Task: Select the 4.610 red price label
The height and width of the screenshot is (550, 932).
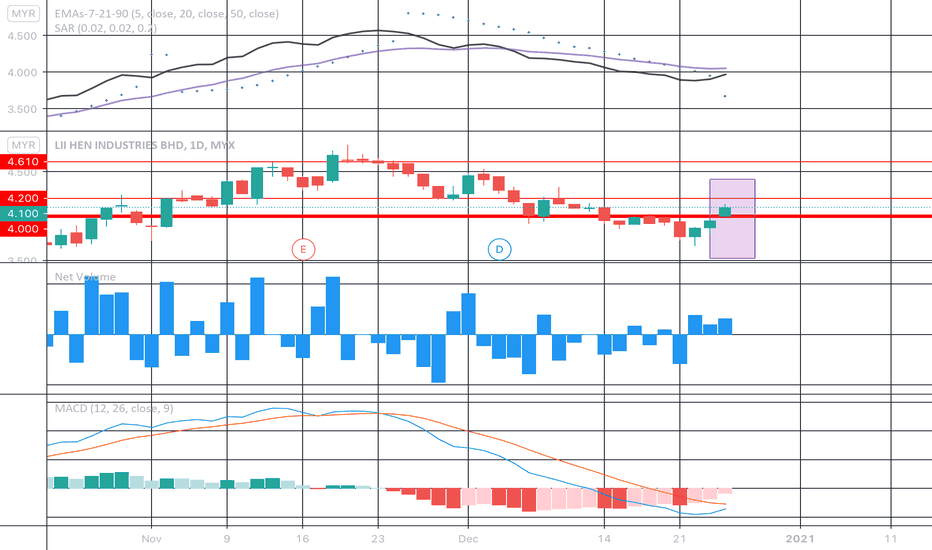Action: 23,162
